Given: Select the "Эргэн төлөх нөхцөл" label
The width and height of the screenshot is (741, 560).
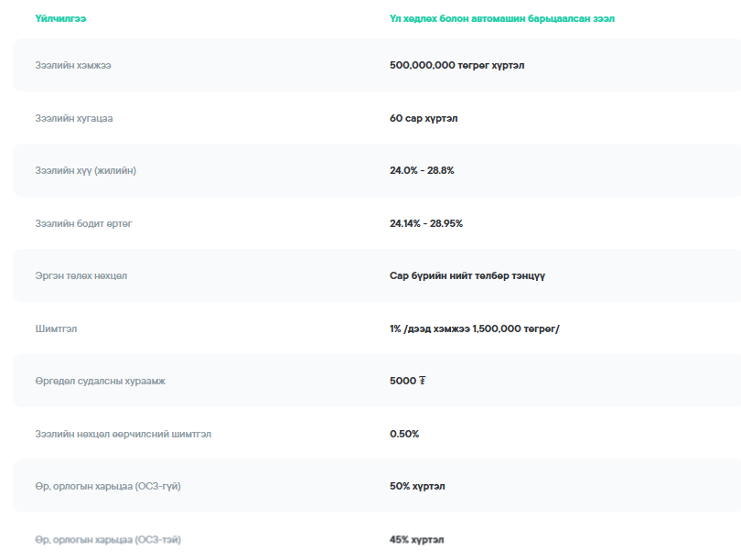Looking at the screenshot, I should [x=81, y=275].
